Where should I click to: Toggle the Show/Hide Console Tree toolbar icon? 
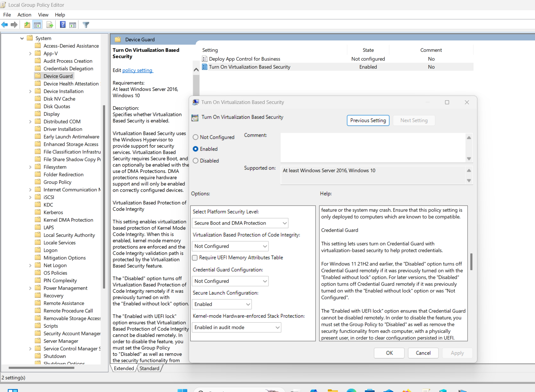37,25
